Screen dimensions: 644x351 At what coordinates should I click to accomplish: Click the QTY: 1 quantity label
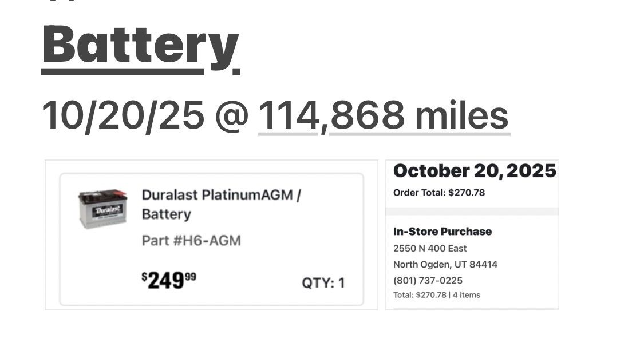click(x=323, y=283)
